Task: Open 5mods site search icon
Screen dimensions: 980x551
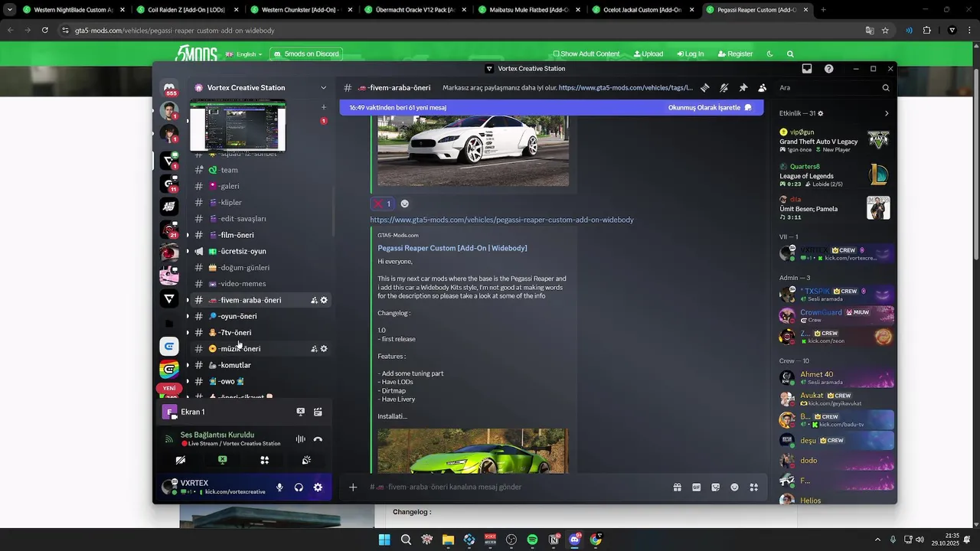Action: pos(790,54)
